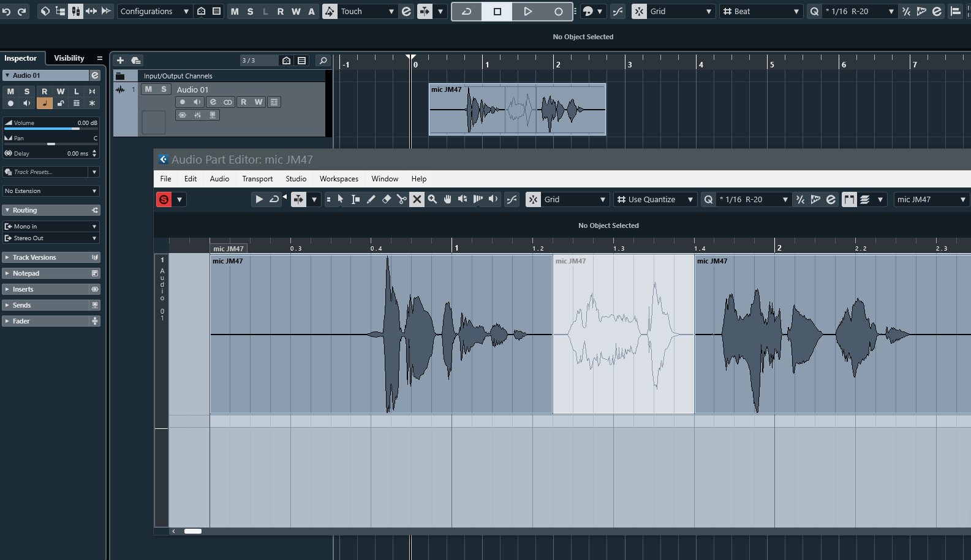Open the Configurations dropdown
The width and height of the screenshot is (971, 560).
pos(154,11)
